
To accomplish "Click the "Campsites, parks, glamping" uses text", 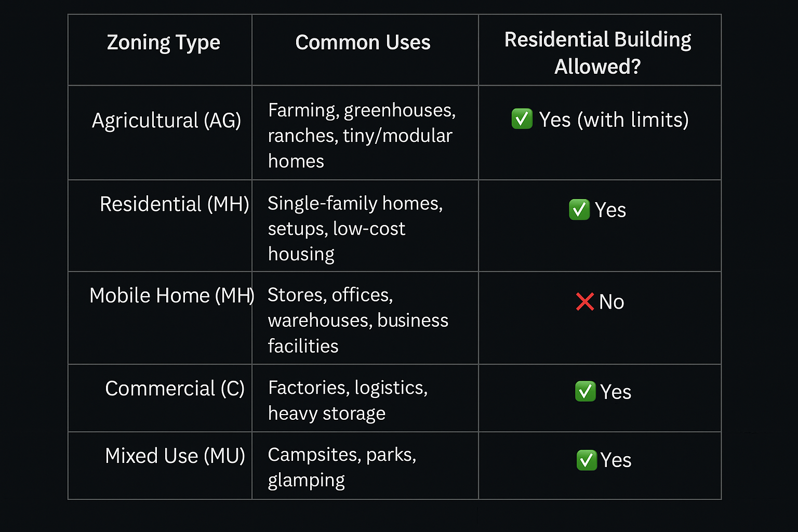I will 341,467.
